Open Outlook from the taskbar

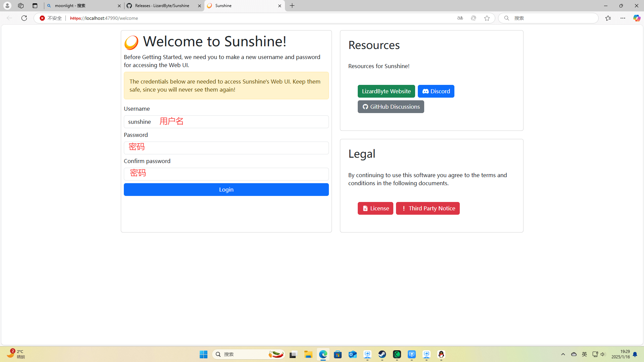click(x=353, y=354)
